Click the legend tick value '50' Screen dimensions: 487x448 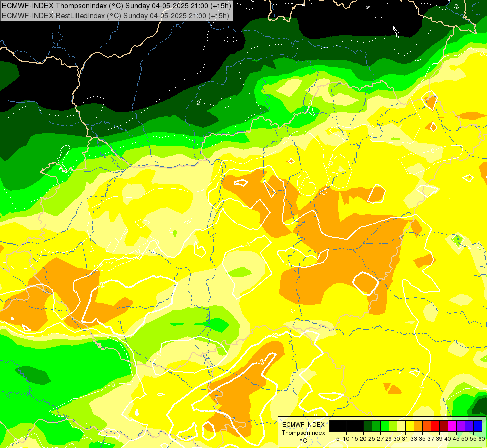[465, 439]
